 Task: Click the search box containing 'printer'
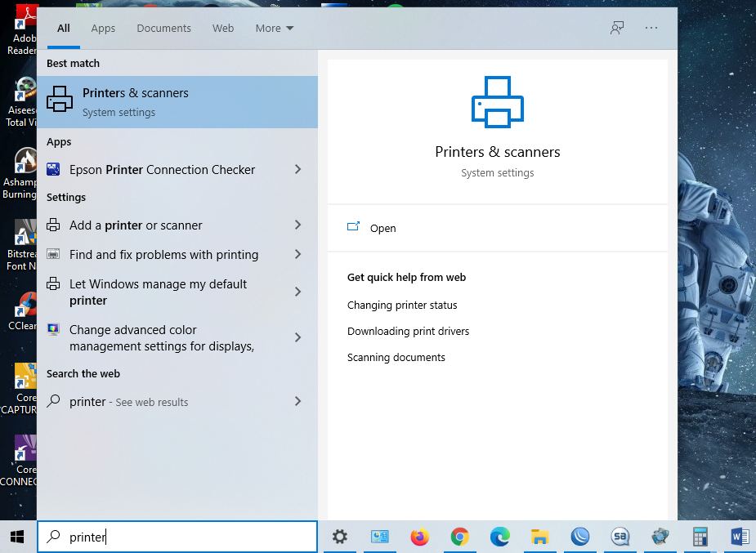pyautogui.click(x=188, y=537)
